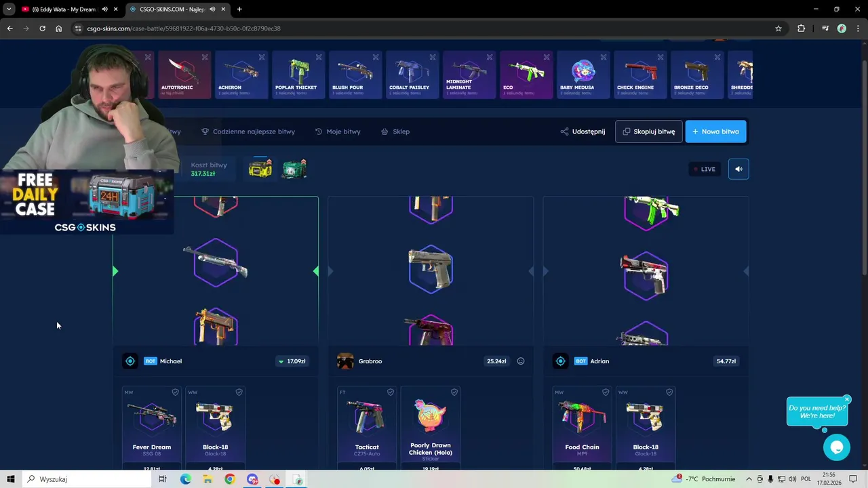
Task: Open Task View on the taskbar
Action: point(163,479)
